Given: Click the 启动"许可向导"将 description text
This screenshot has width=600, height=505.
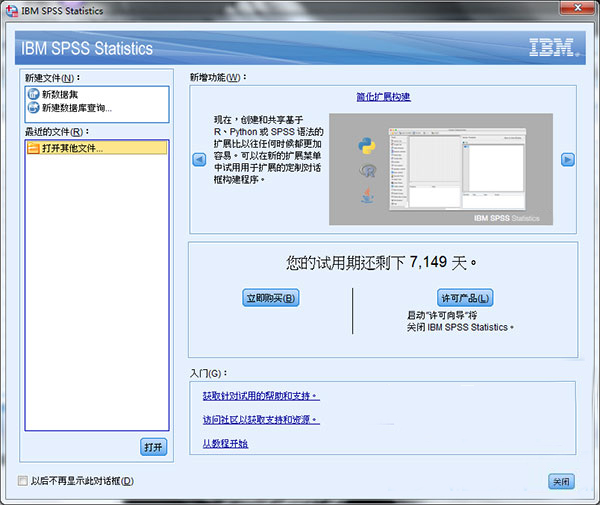Looking at the screenshot, I should tap(442, 315).
